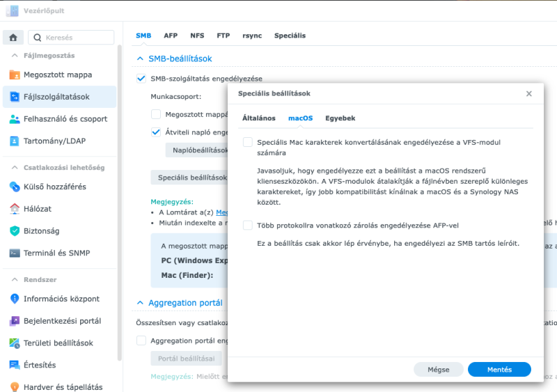Open the NFS tab

pyautogui.click(x=197, y=36)
